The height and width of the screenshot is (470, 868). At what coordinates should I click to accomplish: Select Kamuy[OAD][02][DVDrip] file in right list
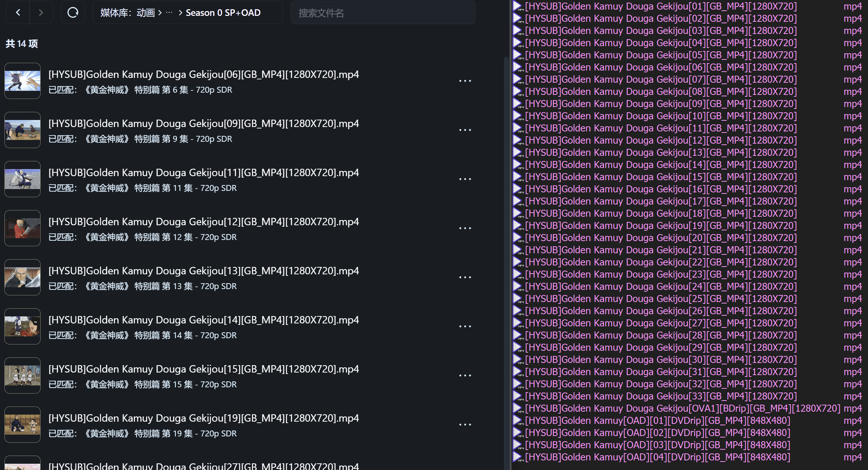(x=658, y=433)
